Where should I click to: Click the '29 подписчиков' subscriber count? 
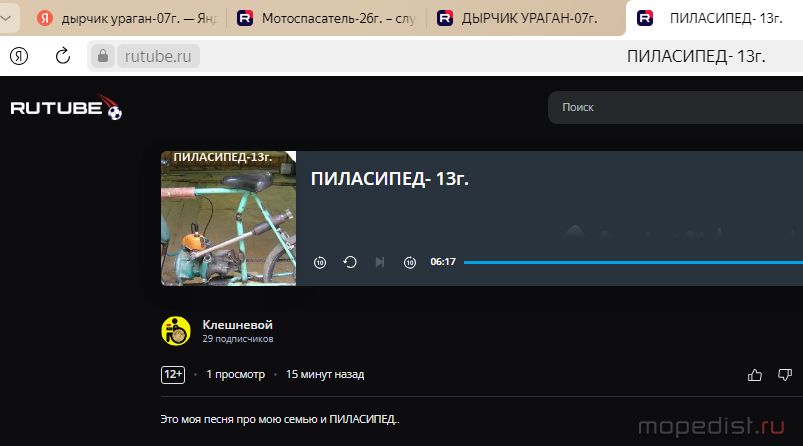click(238, 339)
